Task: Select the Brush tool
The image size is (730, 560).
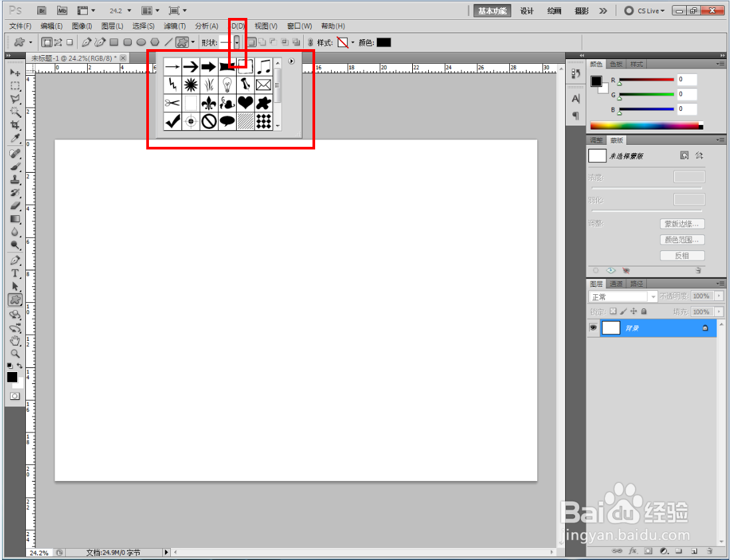Action: [15, 166]
